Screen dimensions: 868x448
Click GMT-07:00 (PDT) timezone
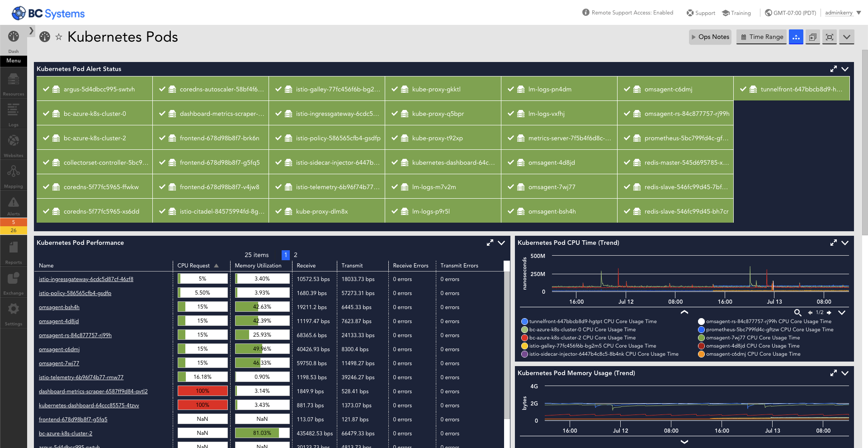pos(790,13)
